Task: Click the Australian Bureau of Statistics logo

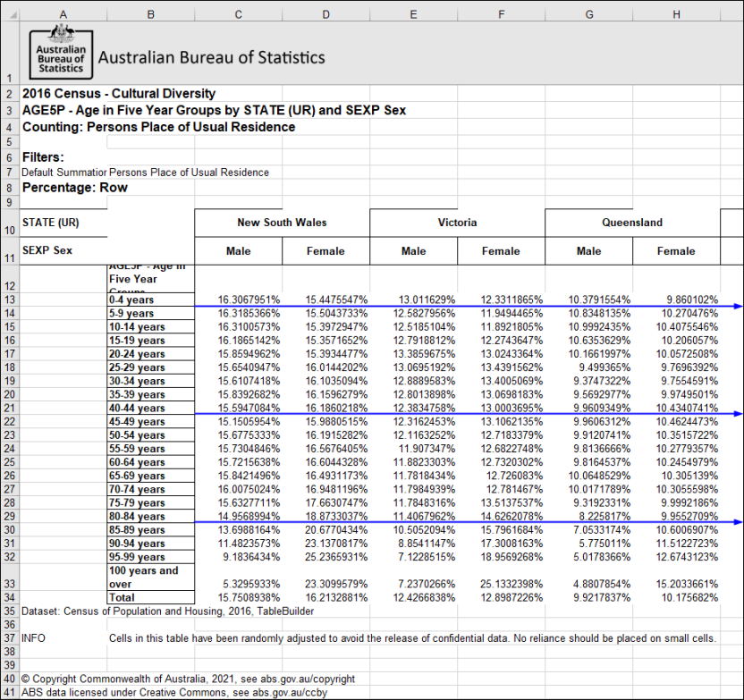Action: coord(61,52)
